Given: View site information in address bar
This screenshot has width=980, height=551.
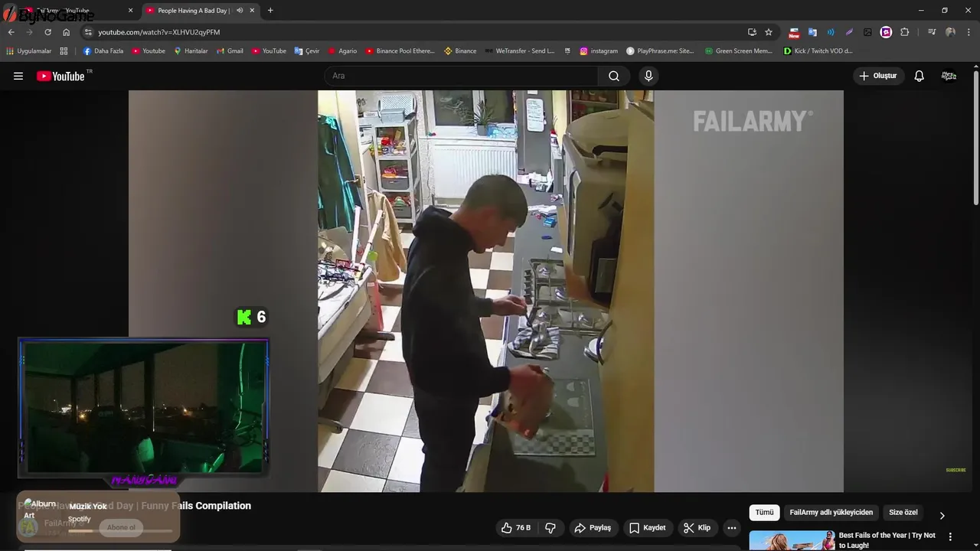Looking at the screenshot, I should [88, 32].
